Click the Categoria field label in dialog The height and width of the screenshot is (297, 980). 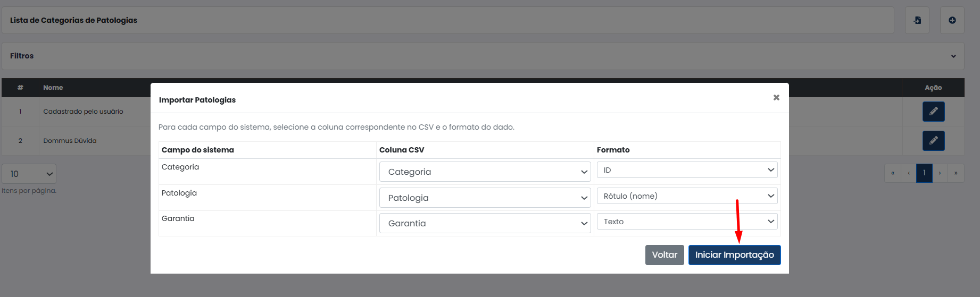pyautogui.click(x=180, y=167)
